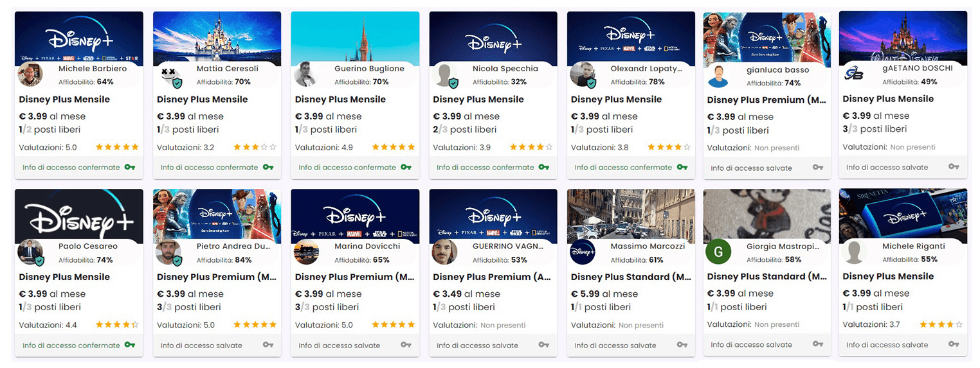The image size is (980, 368).
Task: Click gAETANO BOSCHI's GB logo avatar
Action: (x=854, y=74)
